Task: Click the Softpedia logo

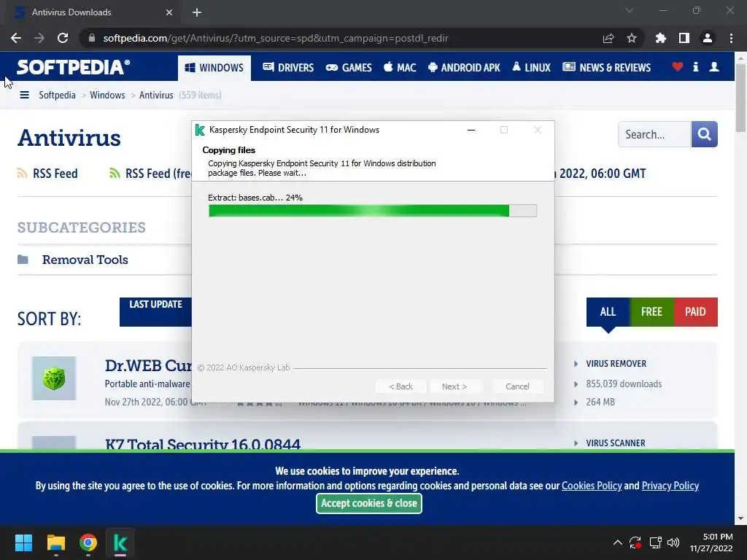Action: [x=74, y=67]
